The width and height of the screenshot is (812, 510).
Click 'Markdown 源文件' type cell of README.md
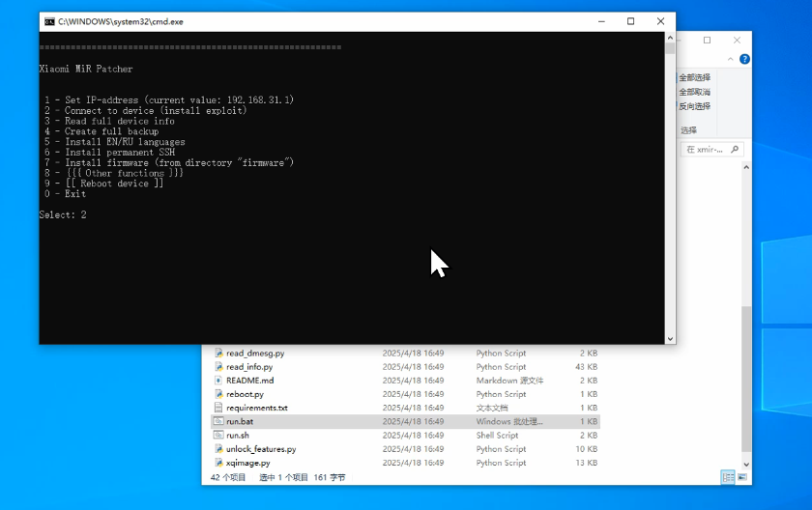pyautogui.click(x=509, y=381)
